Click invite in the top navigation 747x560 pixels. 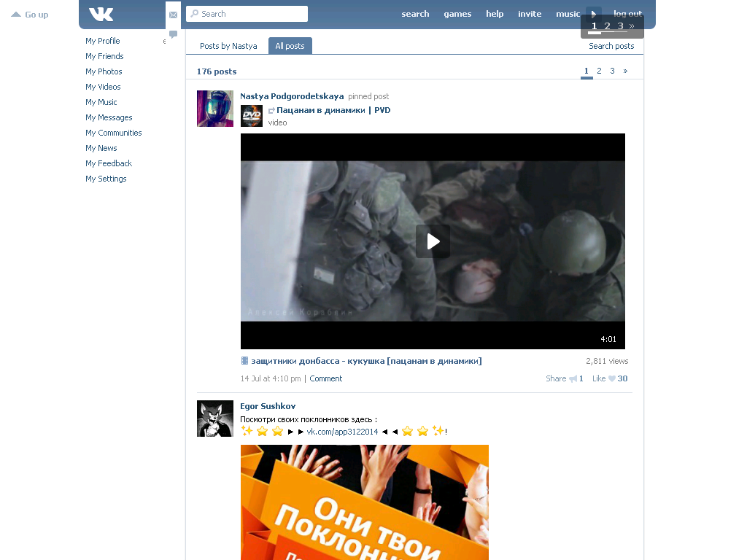(530, 14)
